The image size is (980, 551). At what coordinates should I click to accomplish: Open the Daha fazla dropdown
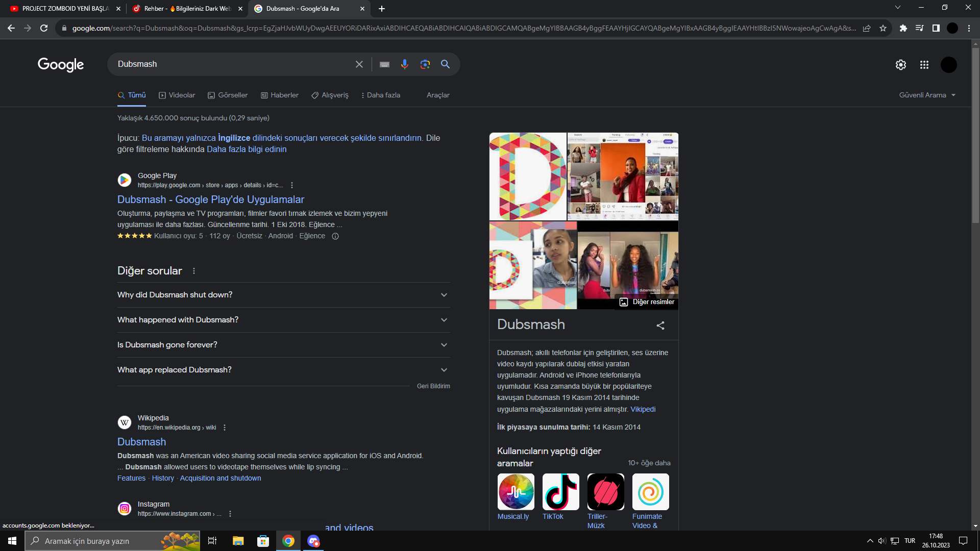point(381,95)
